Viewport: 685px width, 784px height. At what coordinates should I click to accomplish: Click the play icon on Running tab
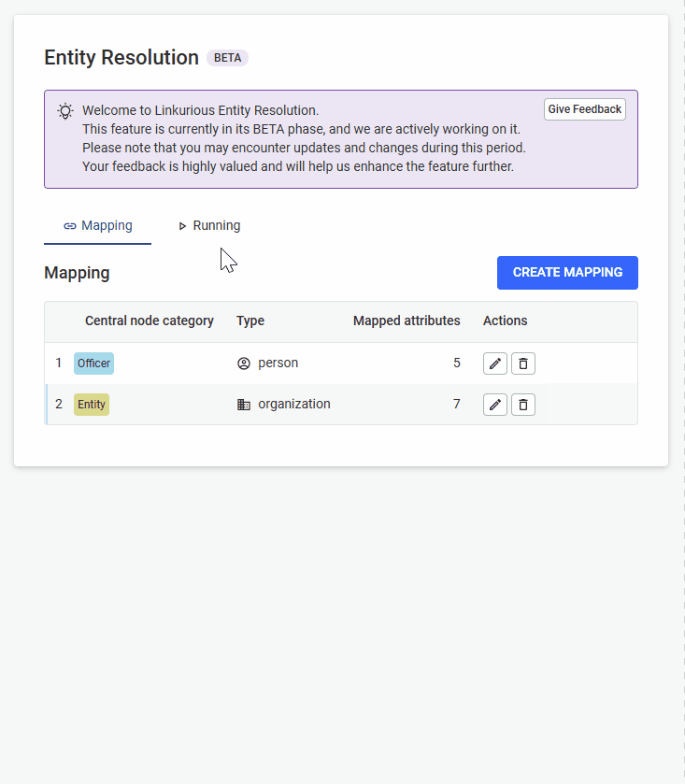[x=182, y=226]
